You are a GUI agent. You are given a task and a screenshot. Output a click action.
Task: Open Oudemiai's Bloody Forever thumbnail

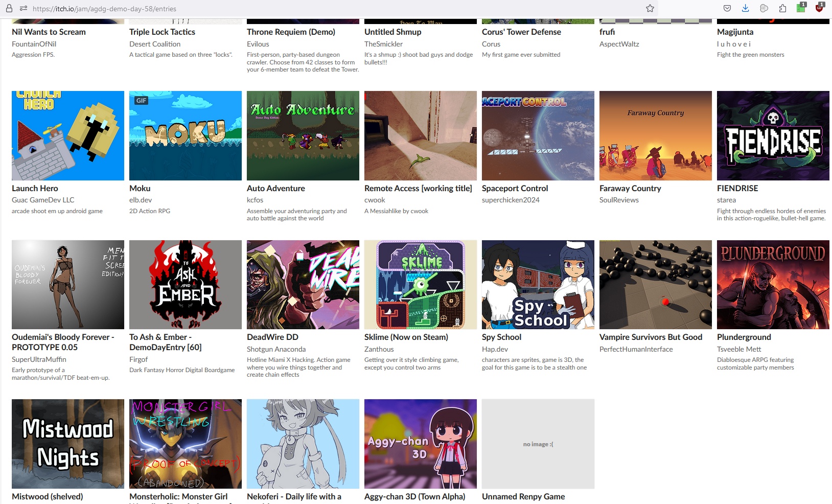coord(68,285)
